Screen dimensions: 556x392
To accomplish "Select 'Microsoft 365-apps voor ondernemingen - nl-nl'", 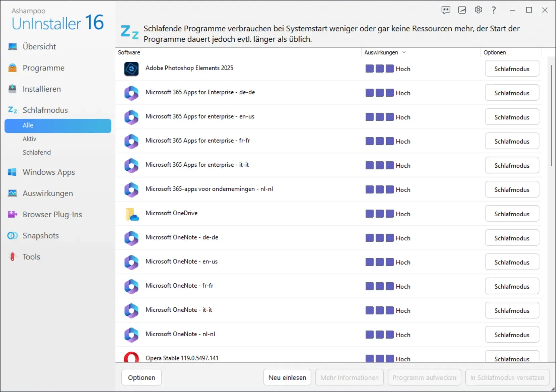I will tap(209, 189).
